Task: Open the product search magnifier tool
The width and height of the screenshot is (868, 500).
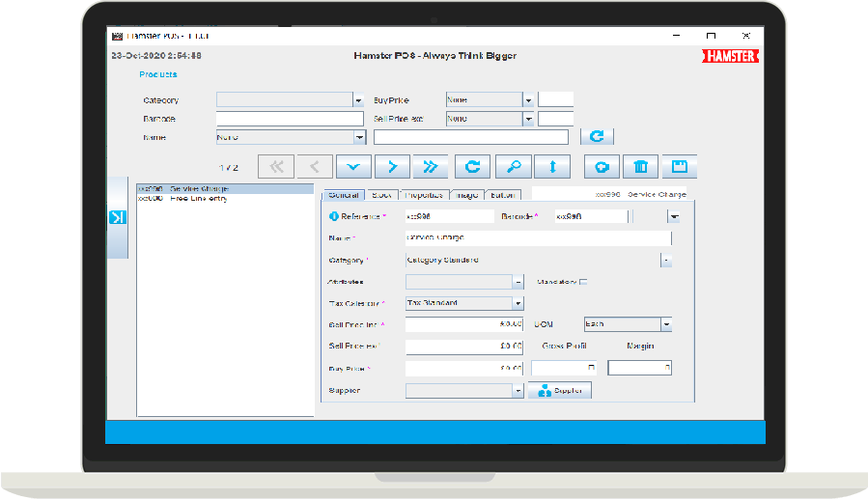Action: pos(514,167)
